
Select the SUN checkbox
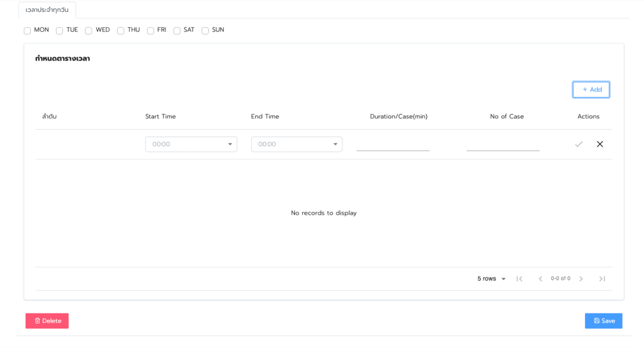(x=205, y=30)
